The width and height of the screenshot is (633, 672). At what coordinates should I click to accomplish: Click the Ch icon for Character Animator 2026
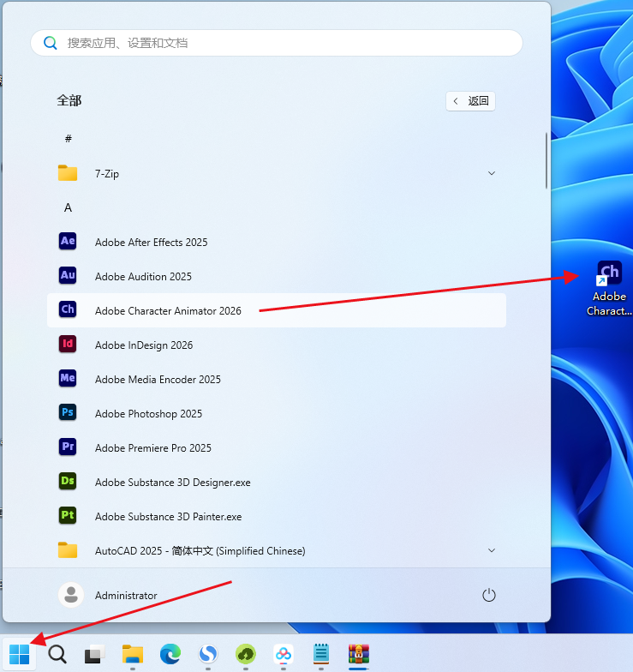[68, 309]
